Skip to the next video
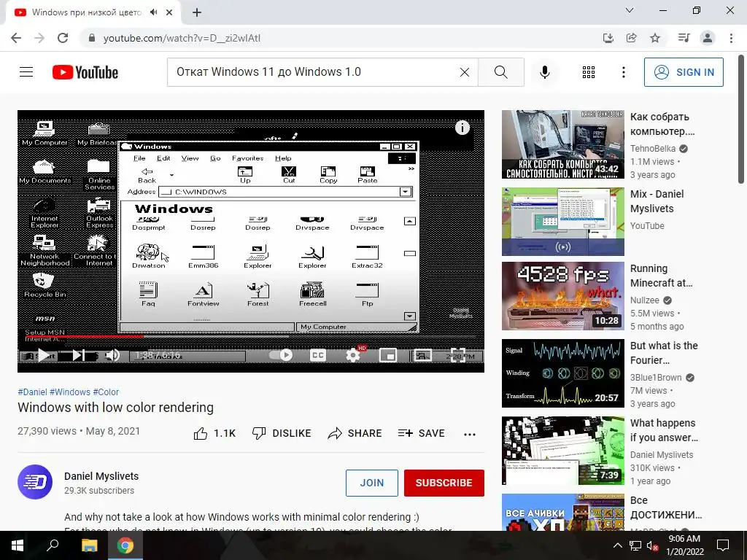The image size is (747, 560). (x=79, y=355)
